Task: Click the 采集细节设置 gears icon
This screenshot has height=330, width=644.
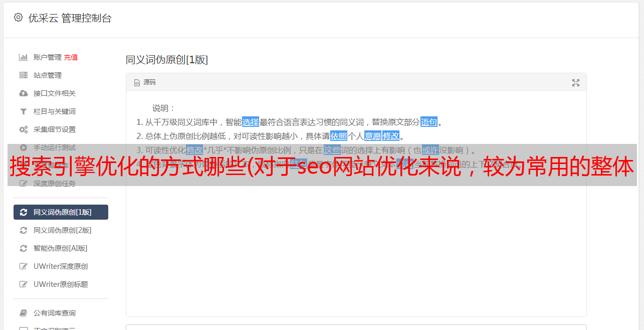Action: (x=23, y=129)
